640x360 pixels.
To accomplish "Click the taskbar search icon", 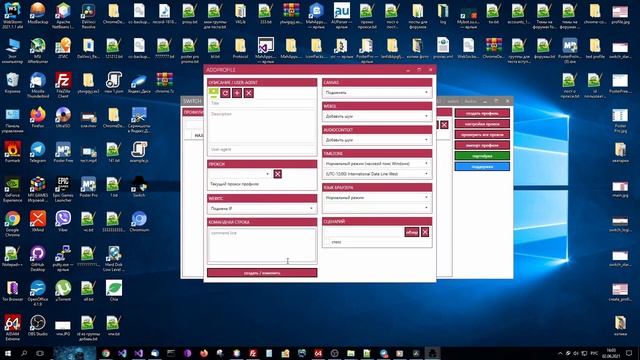I will pos(24,353).
